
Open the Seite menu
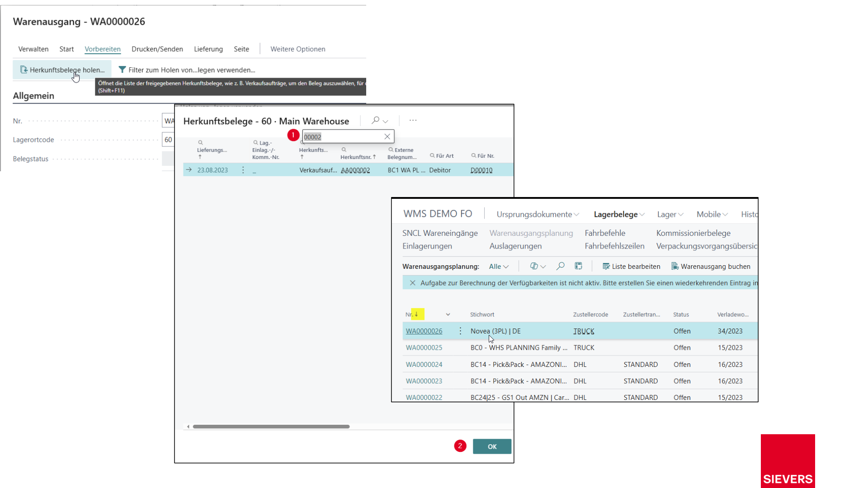pos(241,49)
